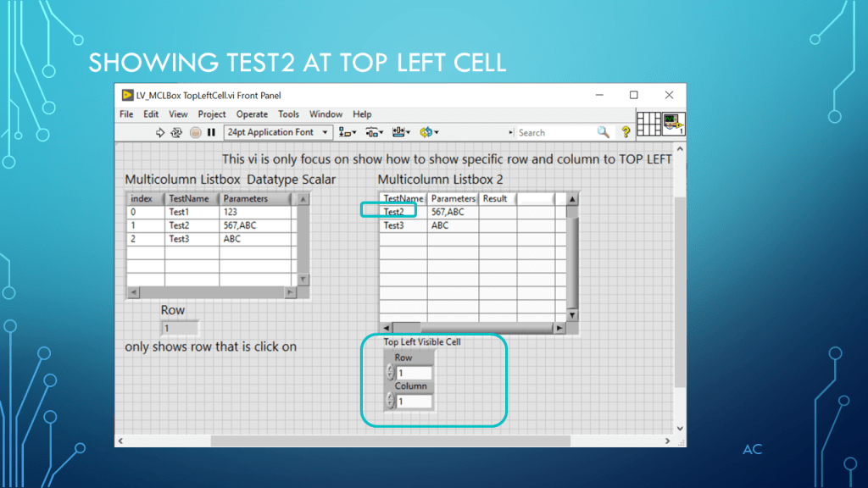Click the Run arrow button
868x488 pixels.
coord(161,132)
